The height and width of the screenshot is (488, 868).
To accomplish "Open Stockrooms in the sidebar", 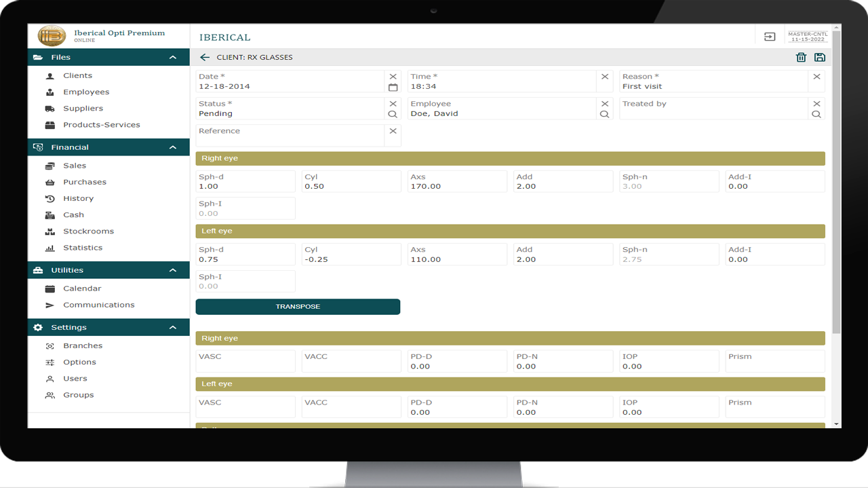I will point(88,231).
